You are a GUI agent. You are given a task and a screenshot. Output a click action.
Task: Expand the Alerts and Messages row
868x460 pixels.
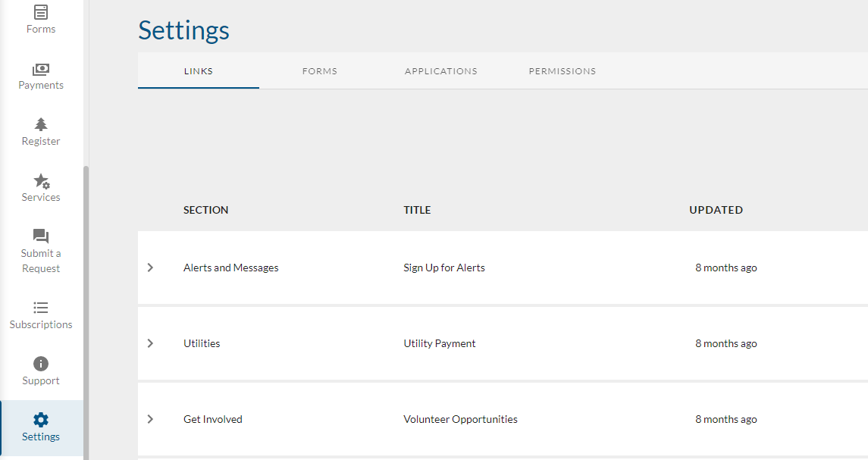pos(150,268)
